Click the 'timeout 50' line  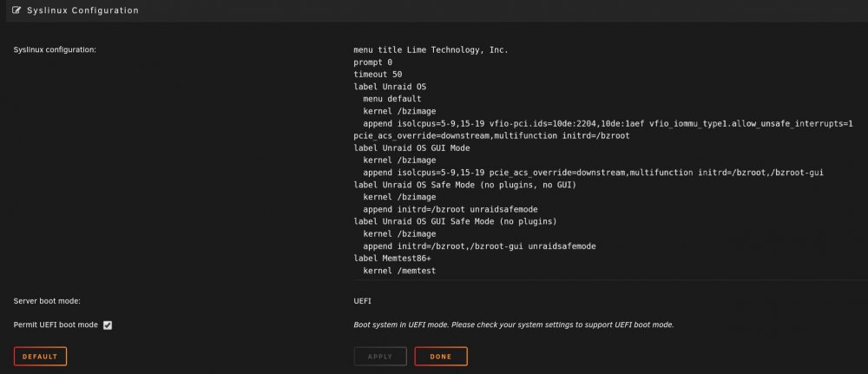[x=378, y=74]
